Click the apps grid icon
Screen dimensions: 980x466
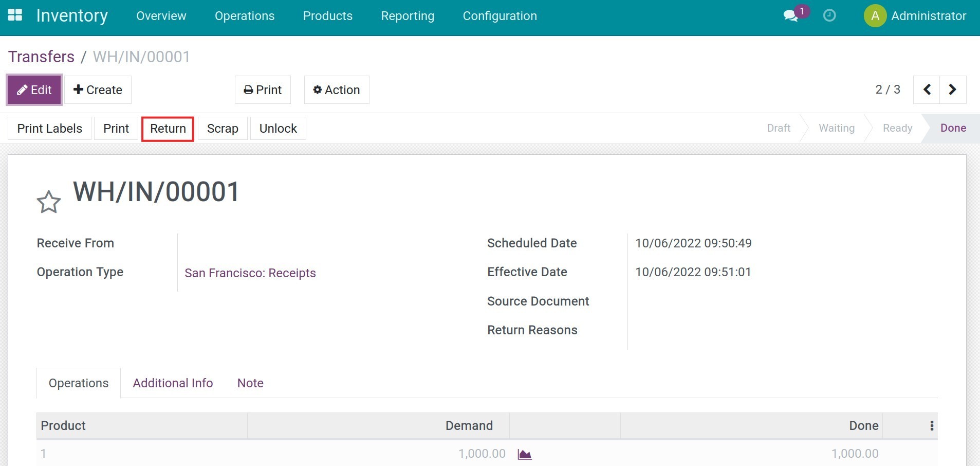pyautogui.click(x=15, y=15)
